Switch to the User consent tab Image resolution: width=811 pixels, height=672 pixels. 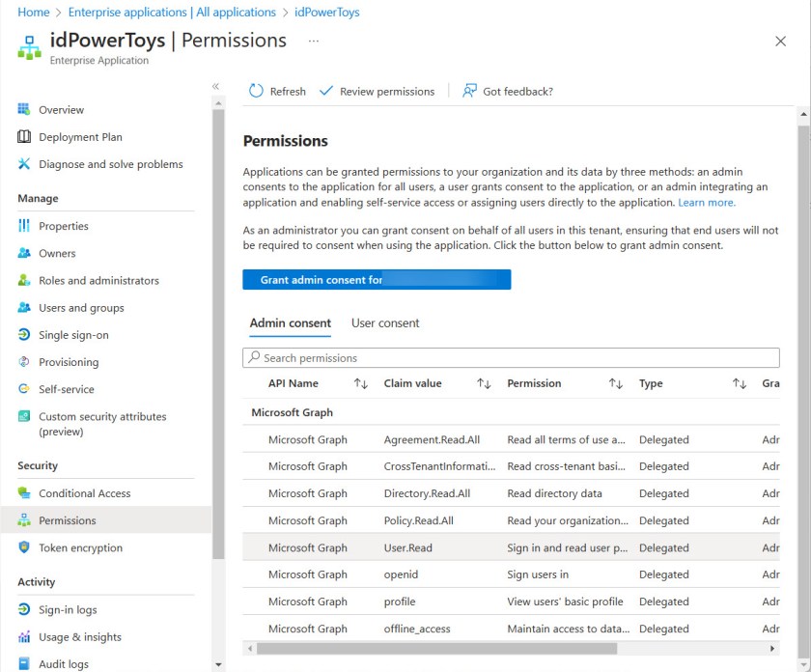tap(385, 322)
